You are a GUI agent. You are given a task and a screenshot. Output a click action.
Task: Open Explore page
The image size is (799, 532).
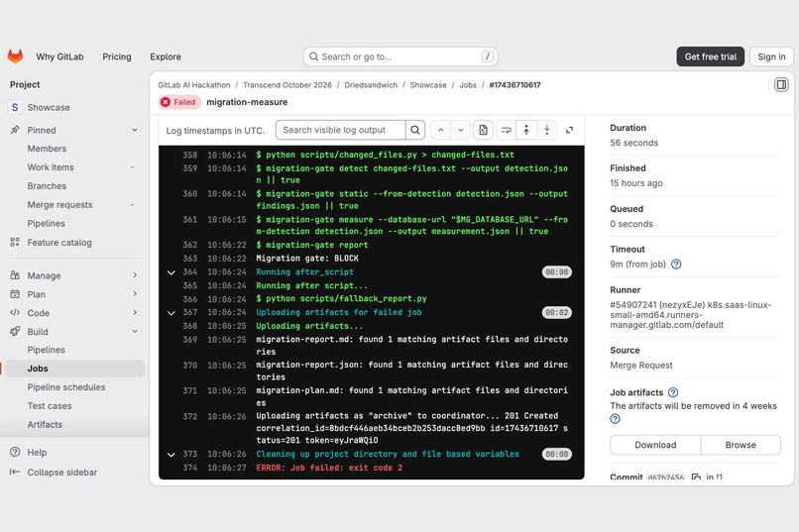[166, 56]
